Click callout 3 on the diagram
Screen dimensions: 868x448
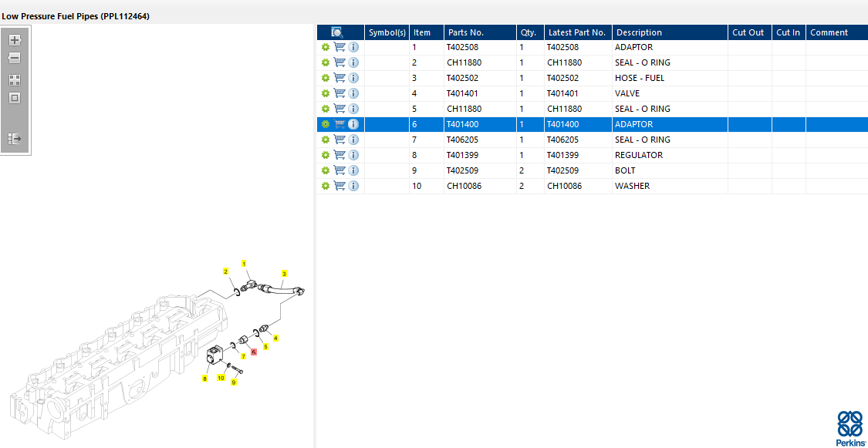[x=284, y=273]
